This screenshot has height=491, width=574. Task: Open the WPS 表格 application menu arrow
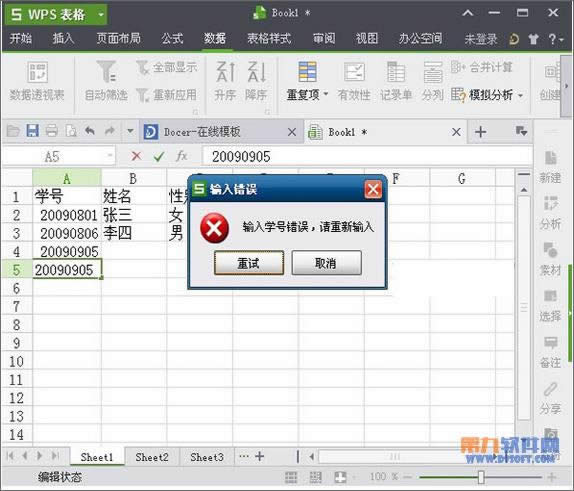pyautogui.click(x=101, y=15)
